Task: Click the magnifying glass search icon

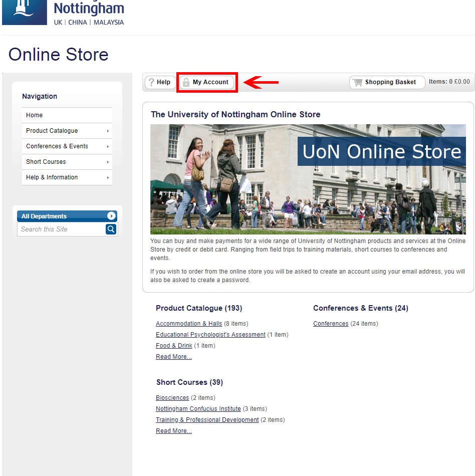Action: tap(111, 229)
